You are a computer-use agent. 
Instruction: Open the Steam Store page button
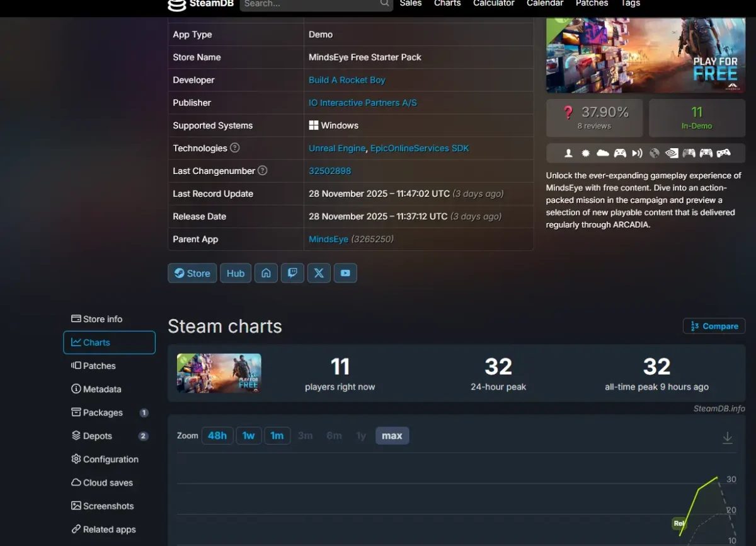192,273
